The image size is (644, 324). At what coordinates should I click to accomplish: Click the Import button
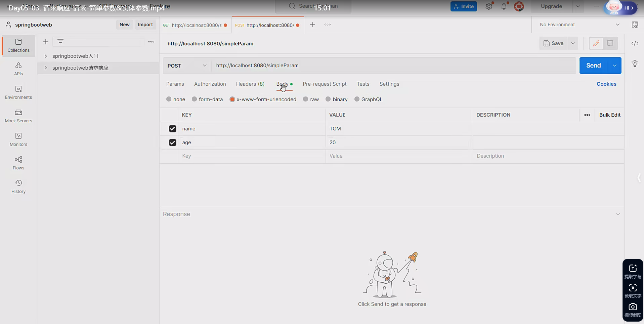pyautogui.click(x=145, y=25)
